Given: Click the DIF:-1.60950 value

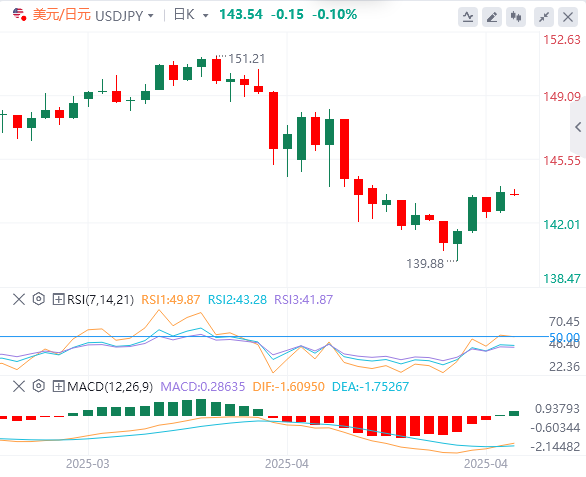Looking at the screenshot, I should click(289, 387).
